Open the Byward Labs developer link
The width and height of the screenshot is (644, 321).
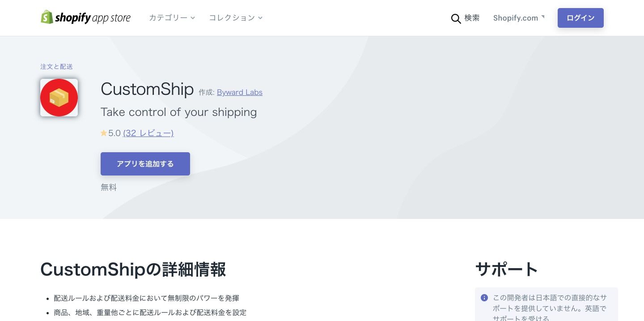[239, 92]
